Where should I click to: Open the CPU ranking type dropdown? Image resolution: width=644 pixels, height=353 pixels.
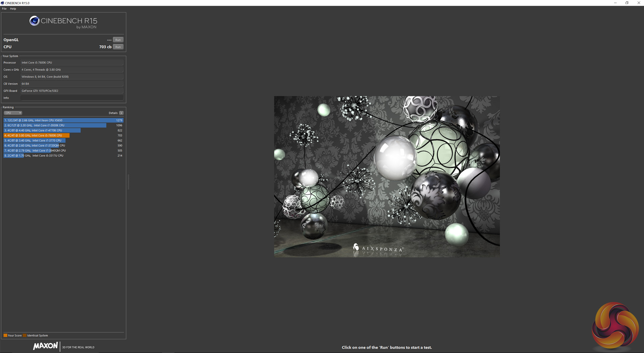pyautogui.click(x=13, y=113)
